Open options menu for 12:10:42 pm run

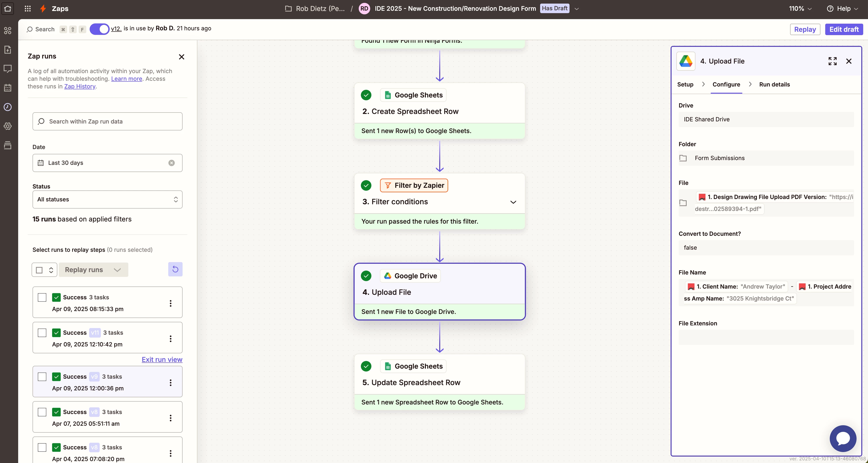pyautogui.click(x=170, y=339)
